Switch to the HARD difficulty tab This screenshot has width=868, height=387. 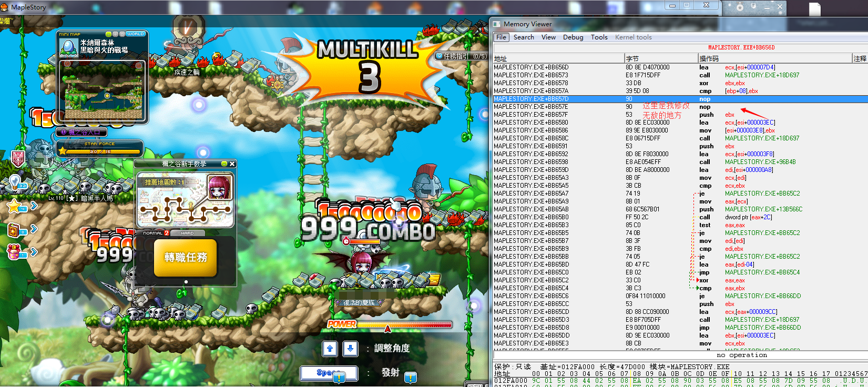(x=187, y=233)
